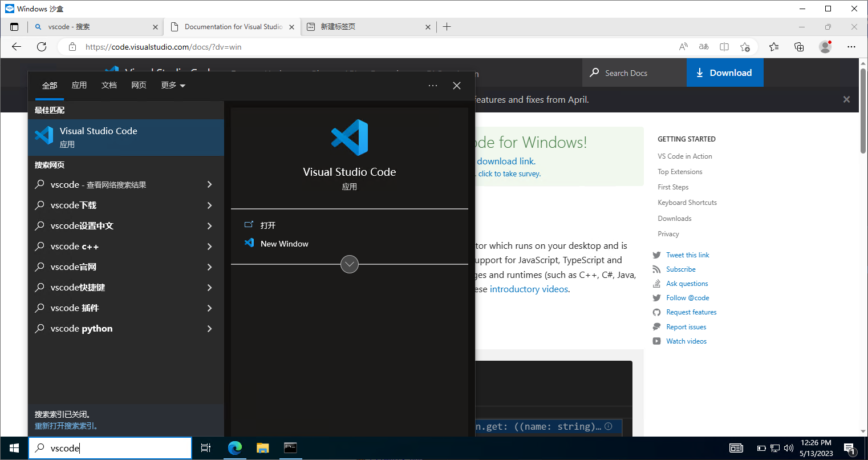Screen dimensions: 868x460
Task: Open Edge tab actions menu icon
Action: 14,27
